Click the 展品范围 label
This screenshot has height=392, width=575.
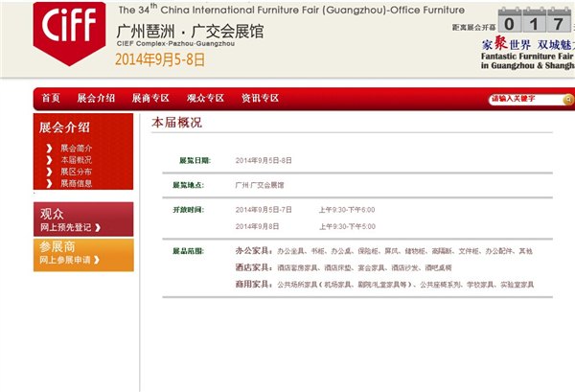point(188,251)
